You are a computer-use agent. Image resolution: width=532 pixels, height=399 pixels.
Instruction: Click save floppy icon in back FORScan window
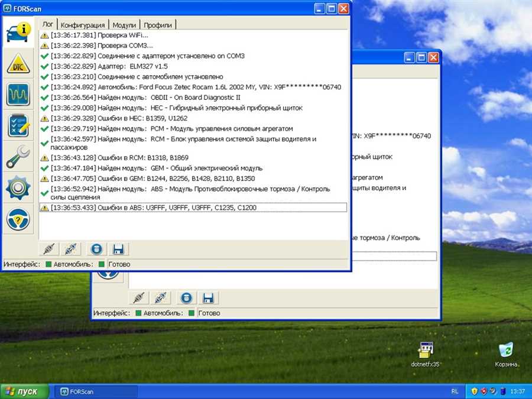pyautogui.click(x=208, y=298)
